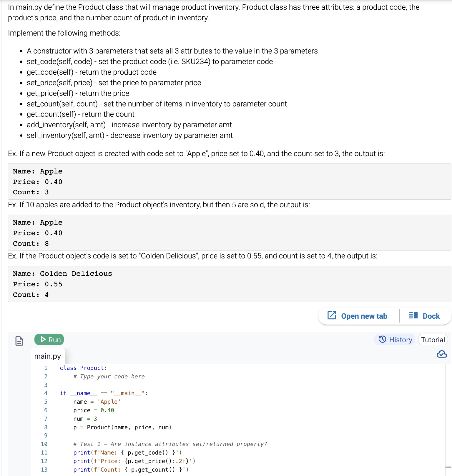Click line number 1 in gutter
This screenshot has height=476, width=452.
[46, 368]
